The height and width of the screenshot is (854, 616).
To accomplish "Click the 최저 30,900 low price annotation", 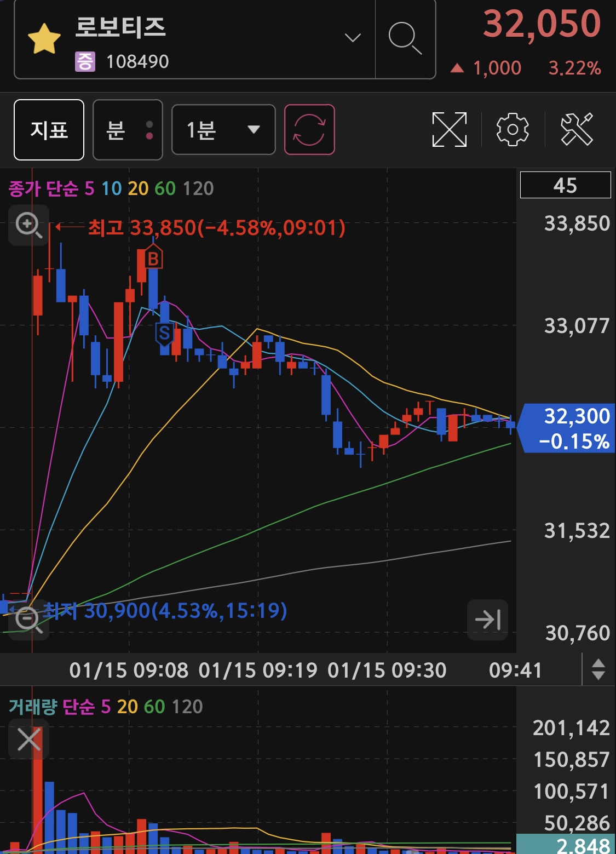I will [x=164, y=610].
